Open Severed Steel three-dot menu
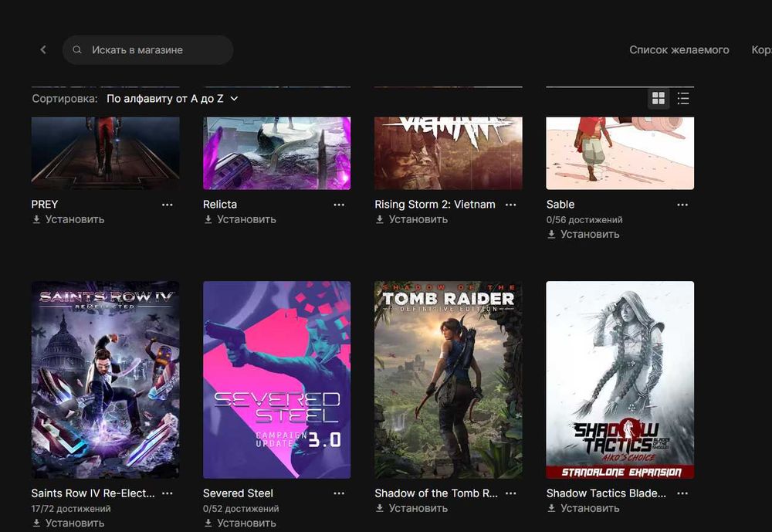Viewport: 772px width, 532px height. tap(339, 493)
